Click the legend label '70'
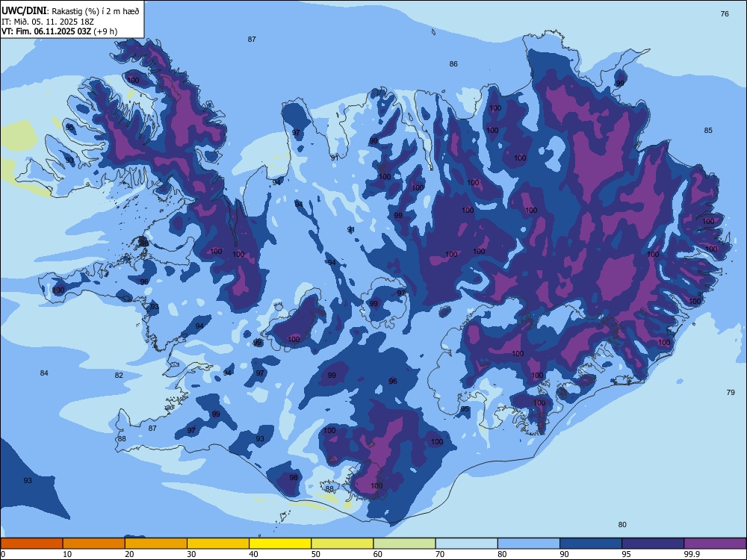This screenshot has height=560, width=747. pos(440,554)
